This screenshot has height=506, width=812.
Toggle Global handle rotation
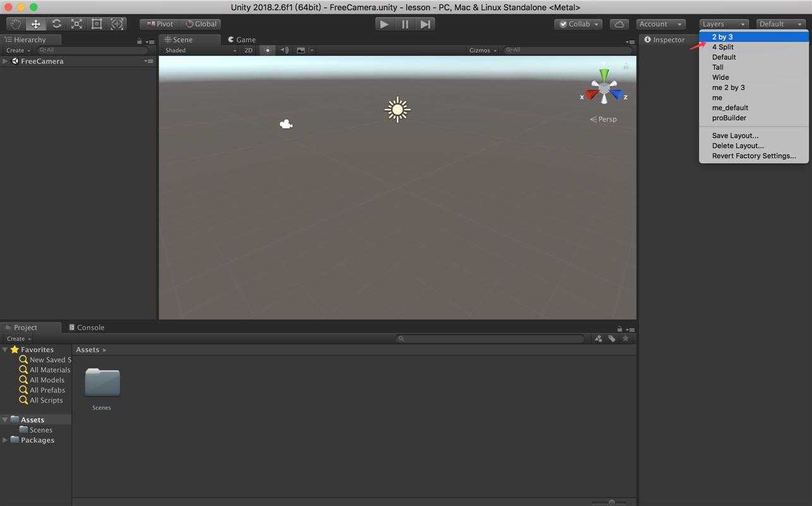coord(201,24)
